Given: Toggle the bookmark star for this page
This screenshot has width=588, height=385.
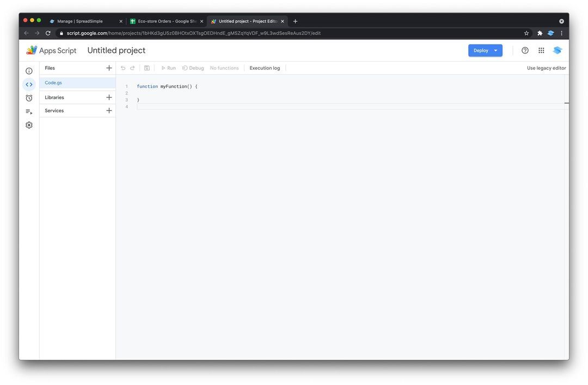Looking at the screenshot, I should [x=527, y=33].
